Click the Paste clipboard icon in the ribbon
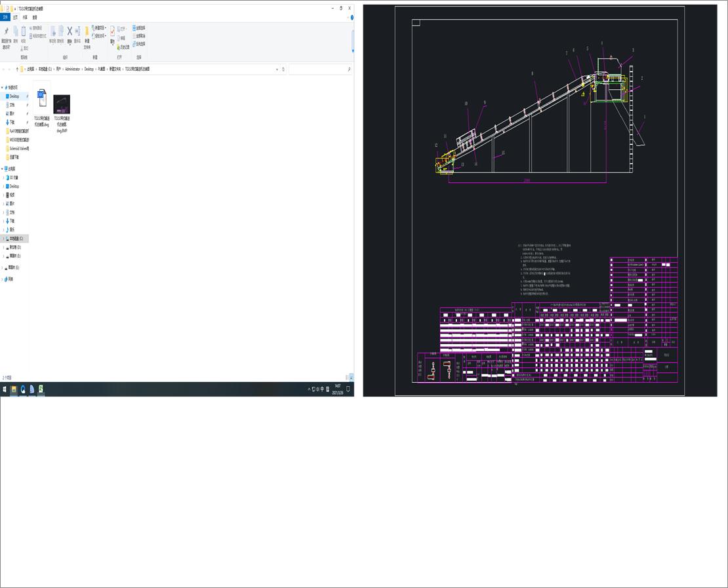 tap(23, 31)
